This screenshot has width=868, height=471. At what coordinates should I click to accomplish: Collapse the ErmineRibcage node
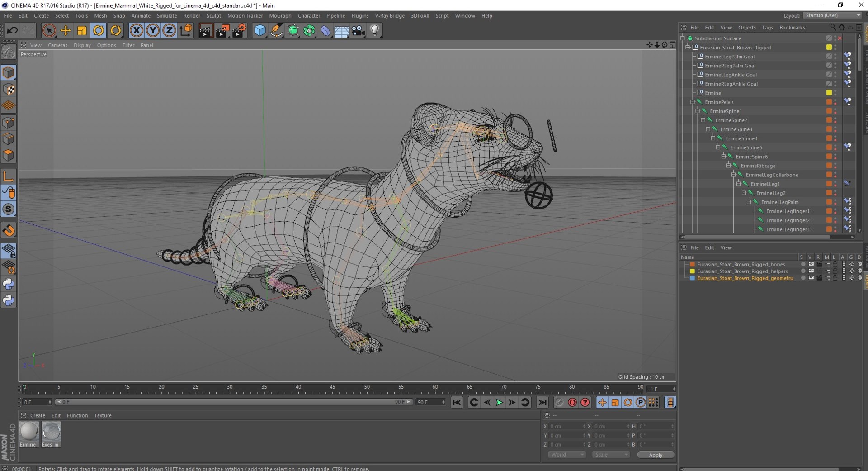click(728, 166)
